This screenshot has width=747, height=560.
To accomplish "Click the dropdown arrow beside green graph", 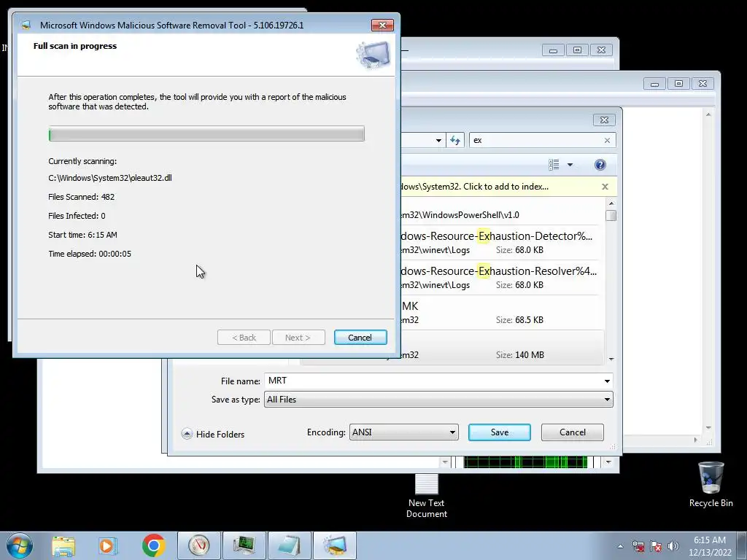I will coord(608,462).
